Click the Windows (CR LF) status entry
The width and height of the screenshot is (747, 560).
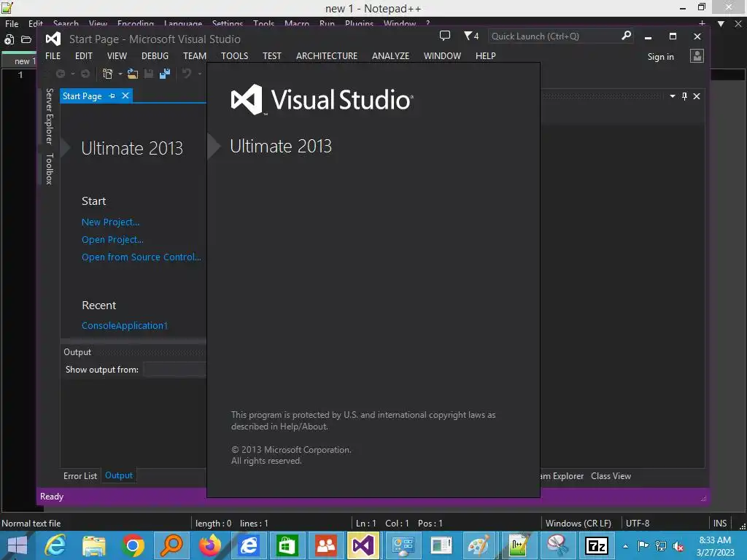pyautogui.click(x=578, y=524)
